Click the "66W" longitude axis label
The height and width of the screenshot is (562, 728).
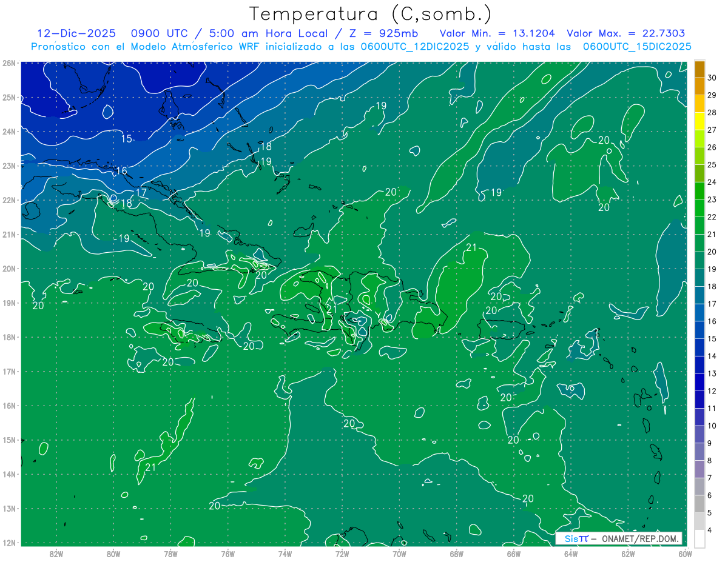(513, 554)
